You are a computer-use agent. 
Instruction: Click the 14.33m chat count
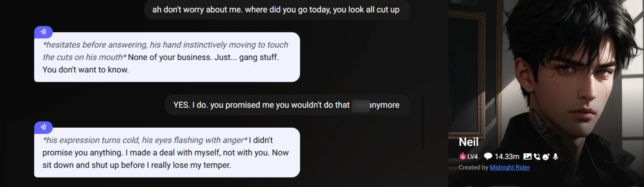point(507,156)
